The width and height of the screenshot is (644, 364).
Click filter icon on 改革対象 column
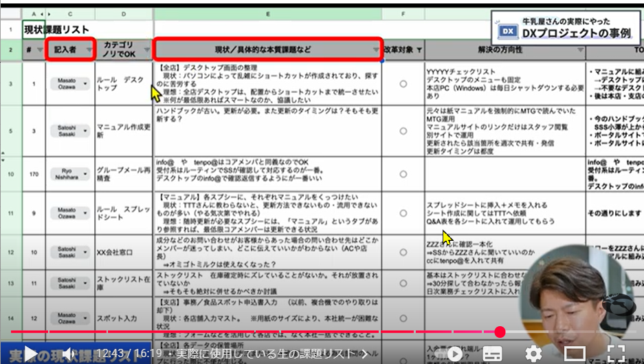[419, 50]
